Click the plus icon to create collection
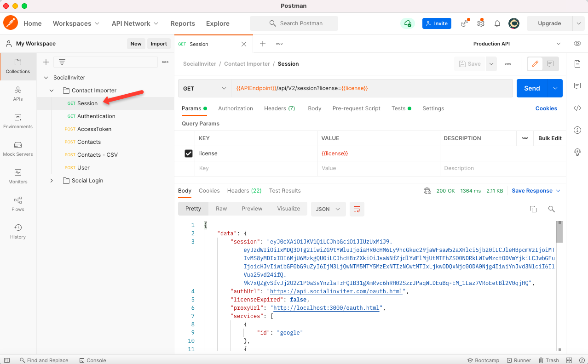Viewport: 588px width, 364px height. pyautogui.click(x=46, y=62)
